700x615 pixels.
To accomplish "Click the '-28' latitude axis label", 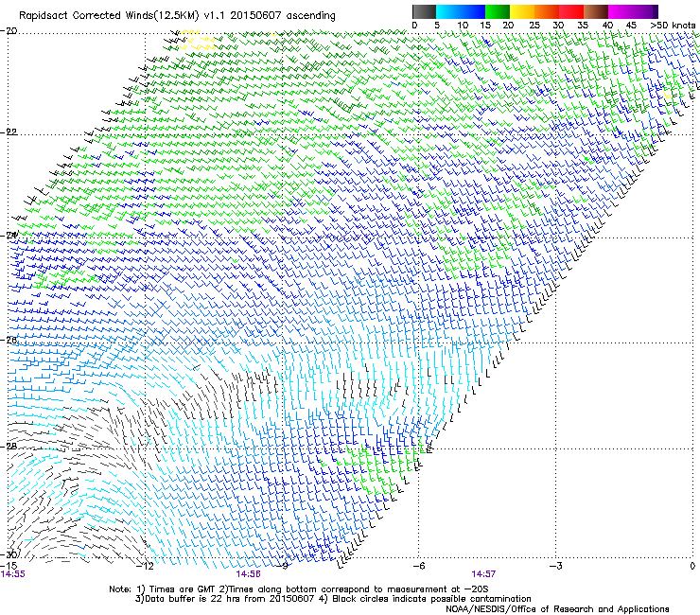I will point(9,447).
